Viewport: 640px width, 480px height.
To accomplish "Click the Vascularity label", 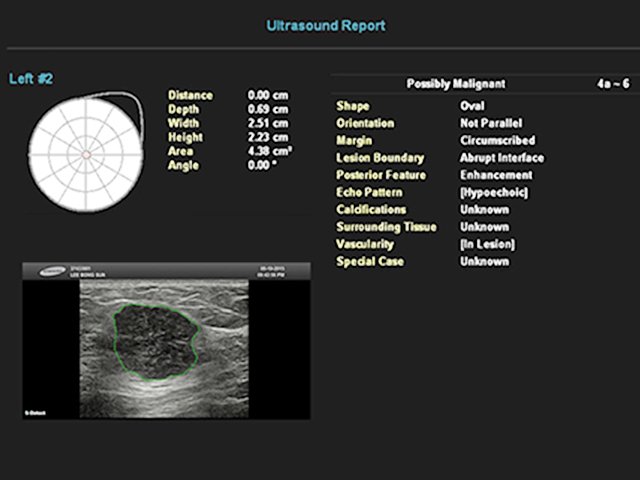I will click(365, 245).
